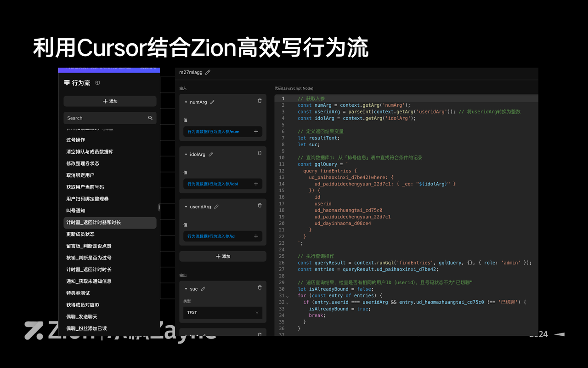This screenshot has height=368, width=588.
Task: Rename the suc output using its pencil icon
Action: point(203,289)
